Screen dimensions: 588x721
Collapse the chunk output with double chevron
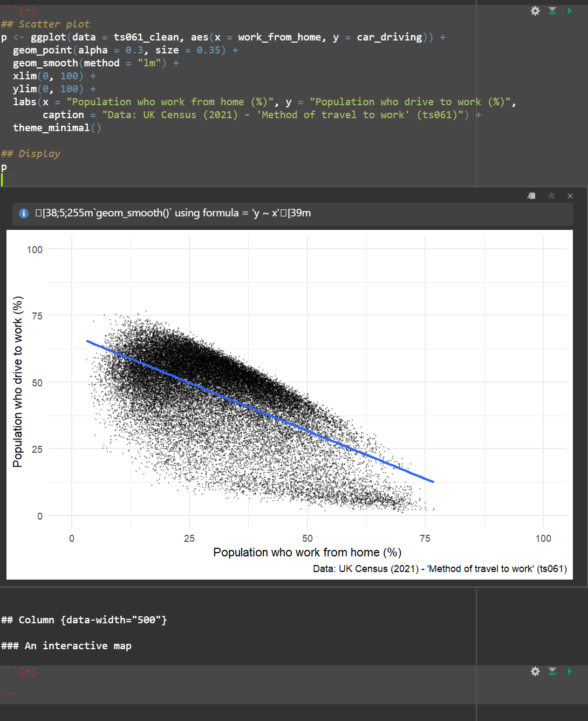[x=551, y=196]
